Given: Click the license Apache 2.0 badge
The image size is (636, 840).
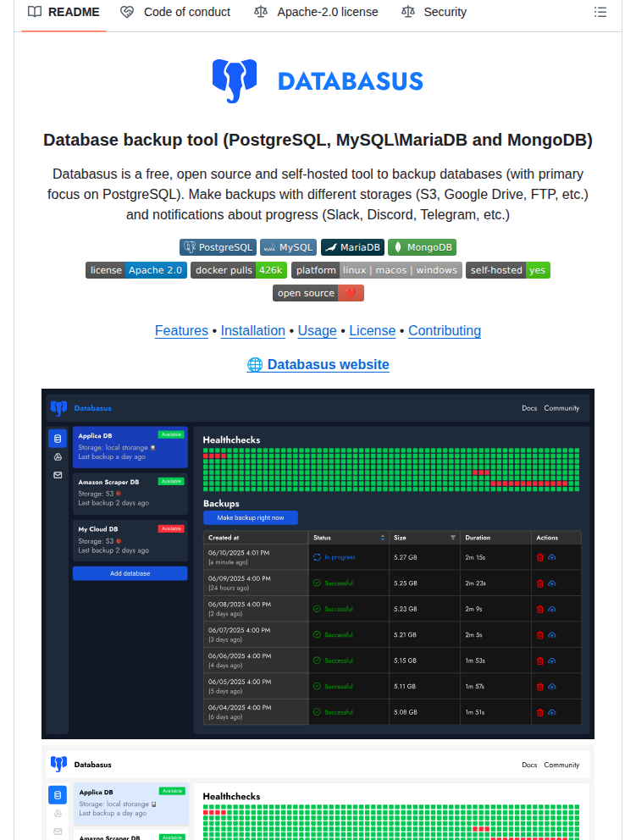Looking at the screenshot, I should (136, 270).
